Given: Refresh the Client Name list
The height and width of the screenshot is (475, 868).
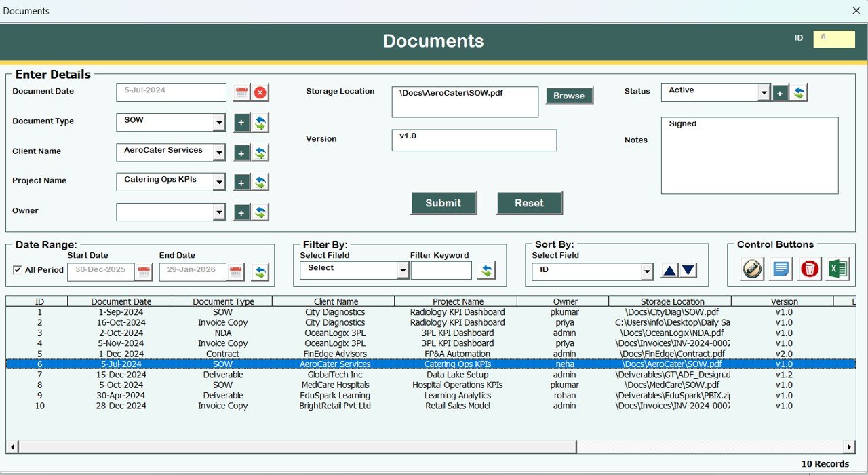Looking at the screenshot, I should click(260, 152).
